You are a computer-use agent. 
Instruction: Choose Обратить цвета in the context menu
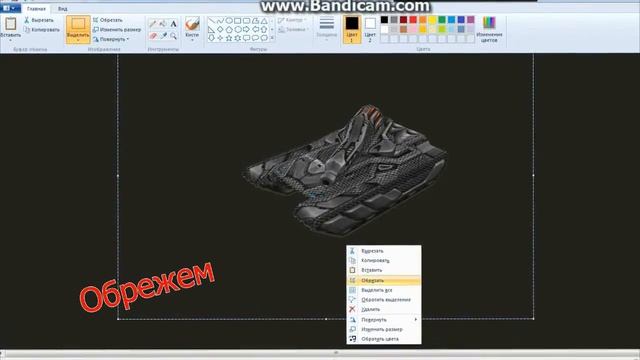[384, 339]
